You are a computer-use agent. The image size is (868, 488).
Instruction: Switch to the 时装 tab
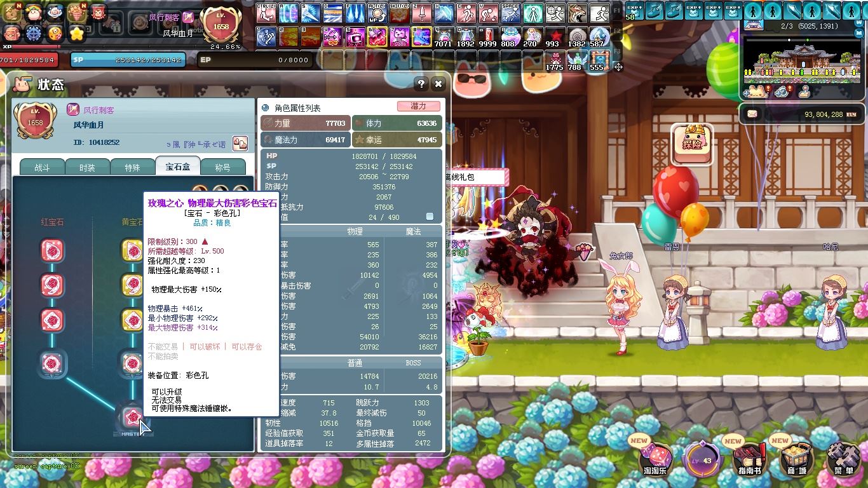tap(87, 168)
